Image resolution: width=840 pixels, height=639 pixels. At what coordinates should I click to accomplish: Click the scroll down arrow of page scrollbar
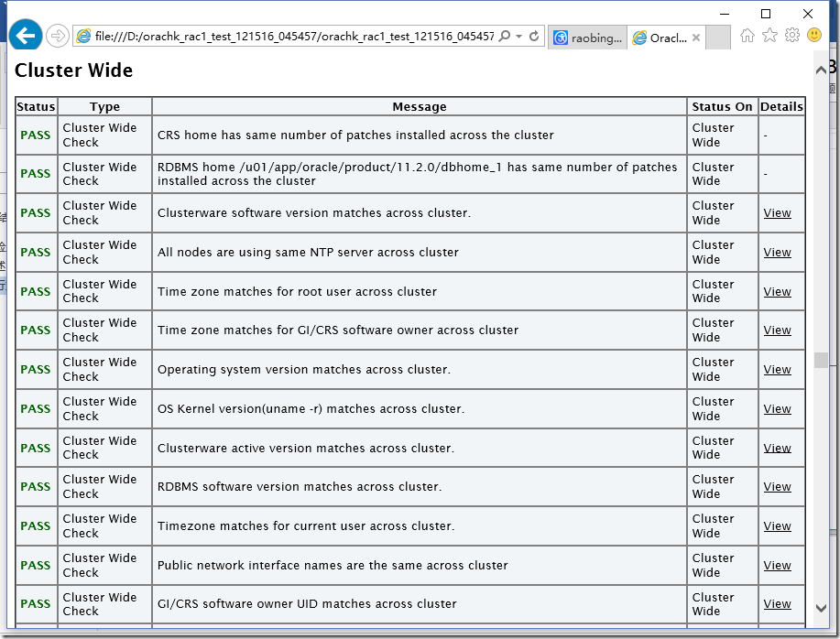pos(821,607)
